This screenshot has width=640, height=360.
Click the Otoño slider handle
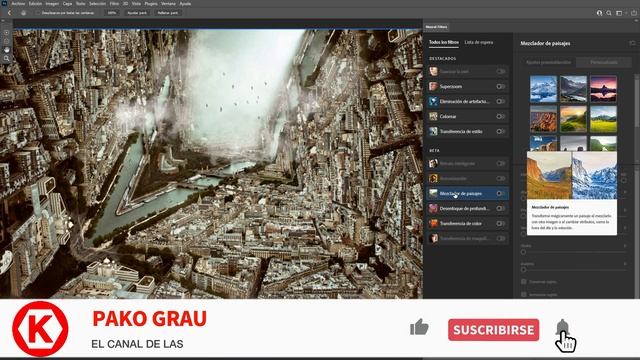pyautogui.click(x=523, y=252)
